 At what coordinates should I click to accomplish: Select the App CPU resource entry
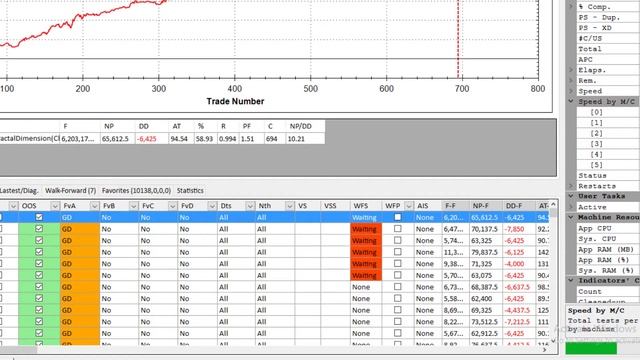(x=594, y=228)
